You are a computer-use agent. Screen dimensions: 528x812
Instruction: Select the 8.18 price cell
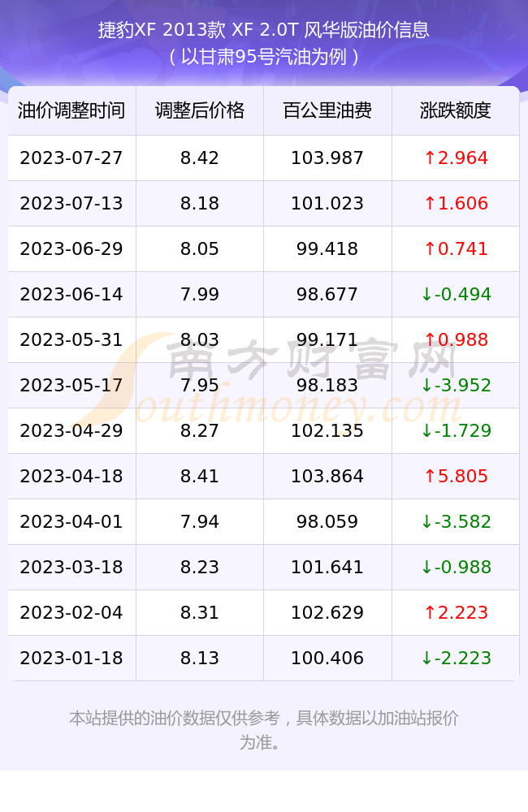[x=200, y=204]
